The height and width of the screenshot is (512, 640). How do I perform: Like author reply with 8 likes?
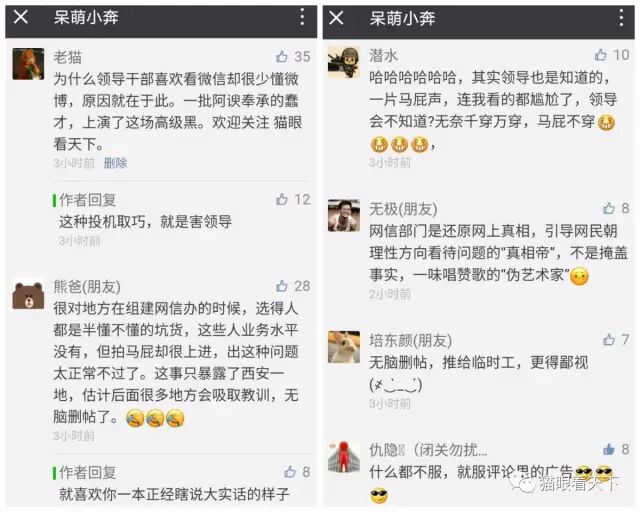pyautogui.click(x=290, y=472)
